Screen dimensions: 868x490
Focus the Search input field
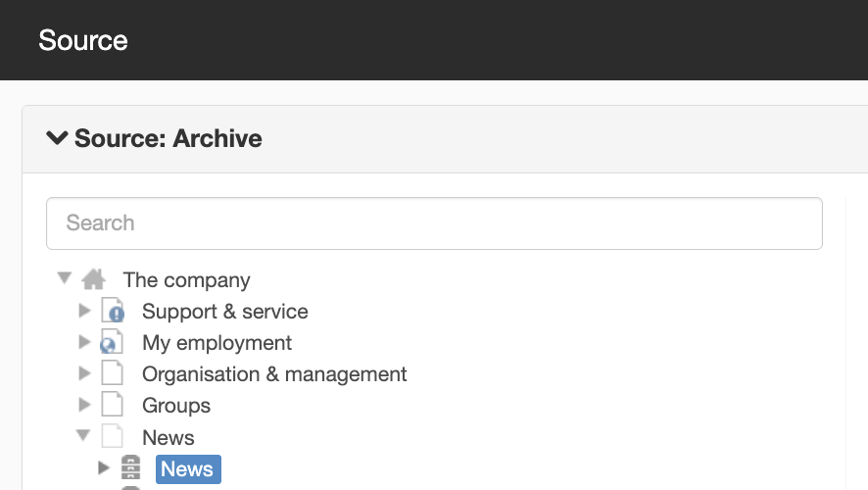[x=435, y=223]
